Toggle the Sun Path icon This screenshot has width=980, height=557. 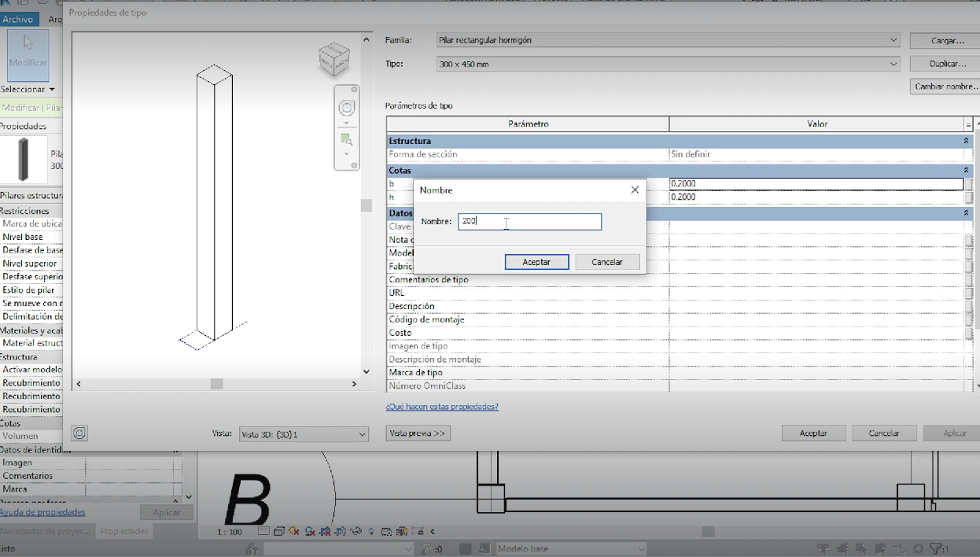coord(294,532)
